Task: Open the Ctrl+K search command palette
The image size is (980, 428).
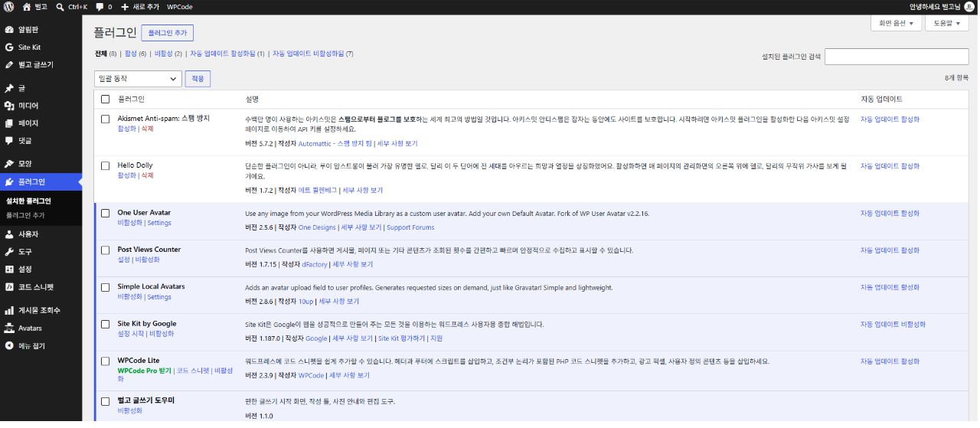Action: click(x=71, y=6)
